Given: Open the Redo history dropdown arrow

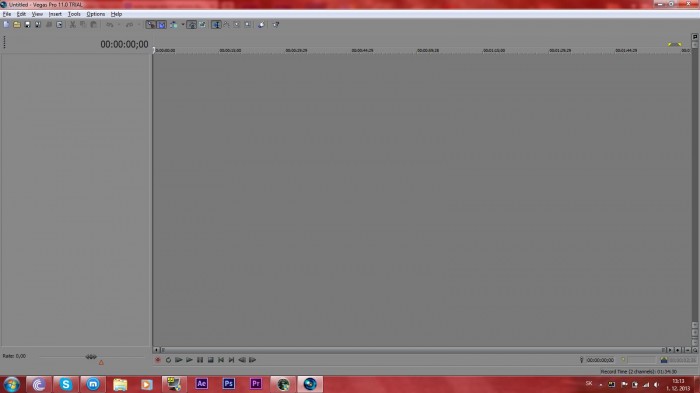Looking at the screenshot, I should pyautogui.click(x=138, y=25).
